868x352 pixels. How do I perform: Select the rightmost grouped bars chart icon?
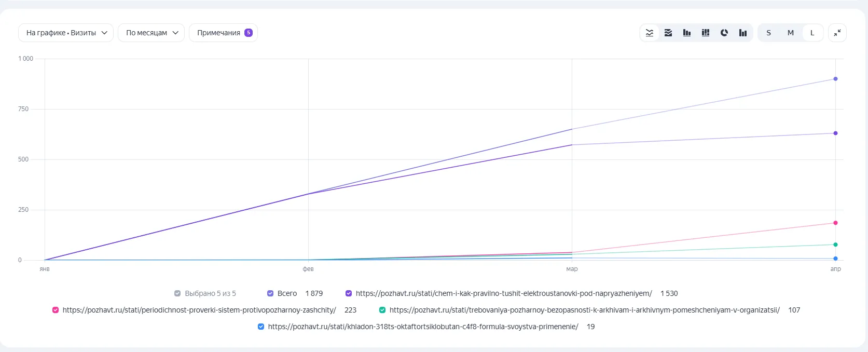pos(743,33)
